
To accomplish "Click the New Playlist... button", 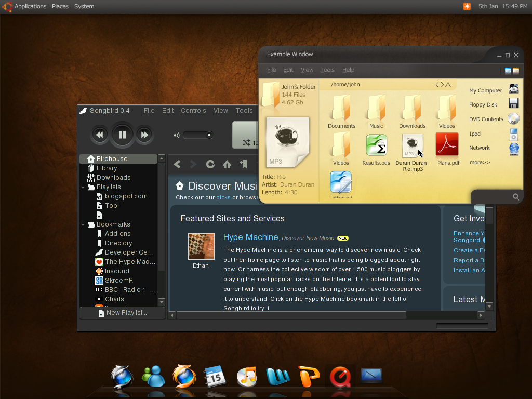I will (x=122, y=313).
